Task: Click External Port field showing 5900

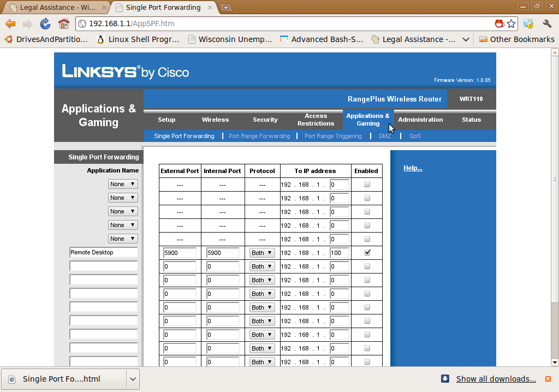Action: [180, 253]
